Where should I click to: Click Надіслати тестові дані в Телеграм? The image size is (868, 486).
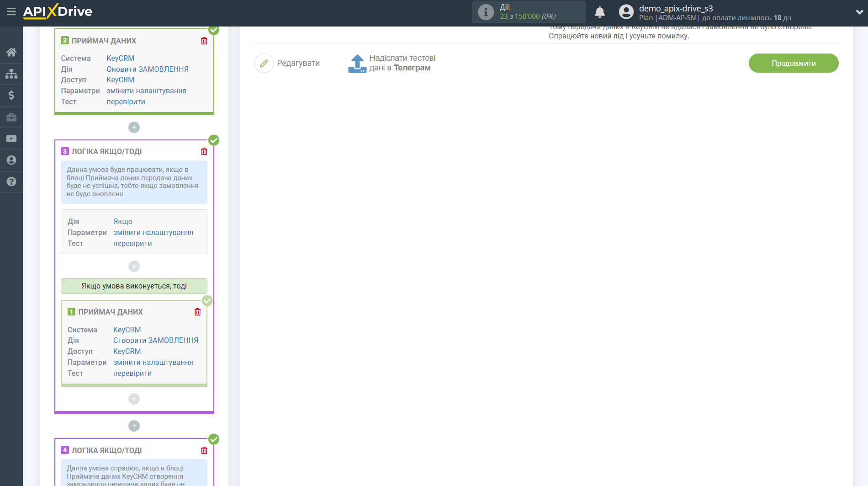pos(402,63)
